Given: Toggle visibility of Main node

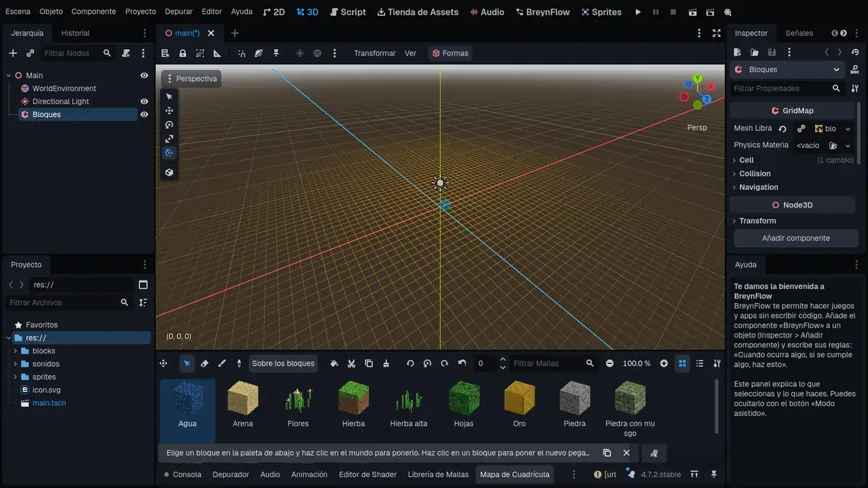Looking at the screenshot, I should tap(144, 75).
